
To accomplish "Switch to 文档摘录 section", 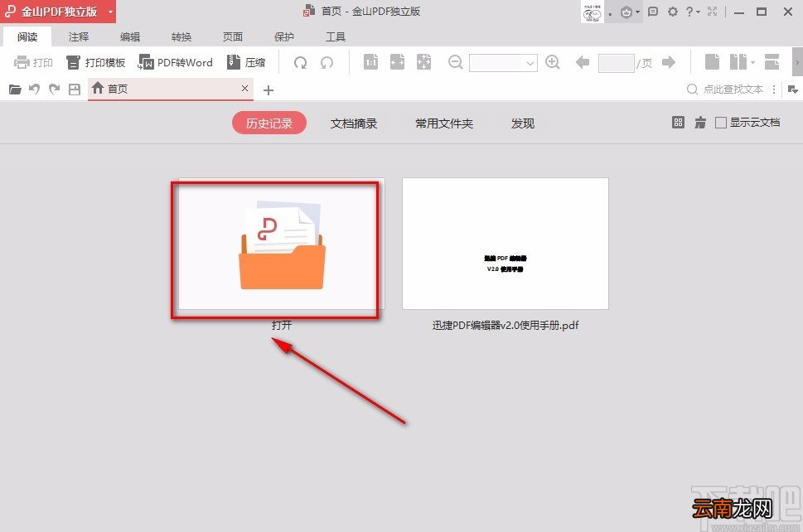I will coord(354,123).
